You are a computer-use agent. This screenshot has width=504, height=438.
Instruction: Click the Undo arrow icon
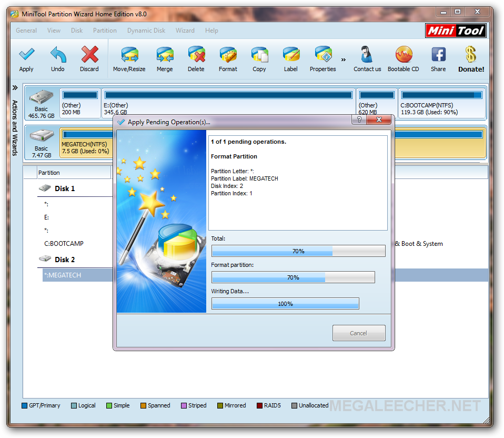(58, 55)
